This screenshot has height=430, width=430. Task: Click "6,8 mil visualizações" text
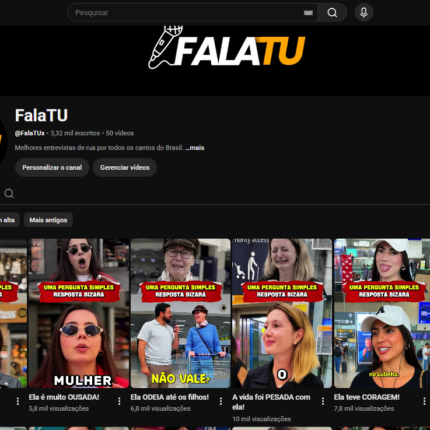[x=160, y=409]
